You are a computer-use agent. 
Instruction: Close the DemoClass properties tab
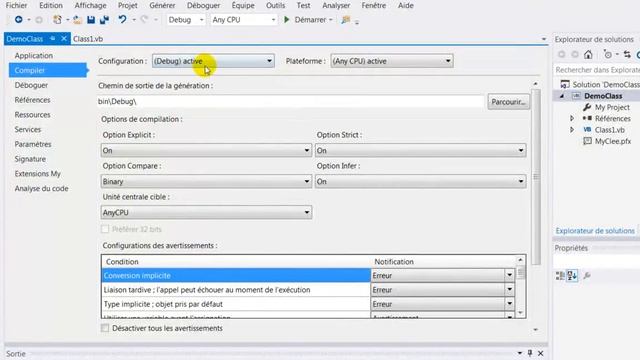click(64, 38)
